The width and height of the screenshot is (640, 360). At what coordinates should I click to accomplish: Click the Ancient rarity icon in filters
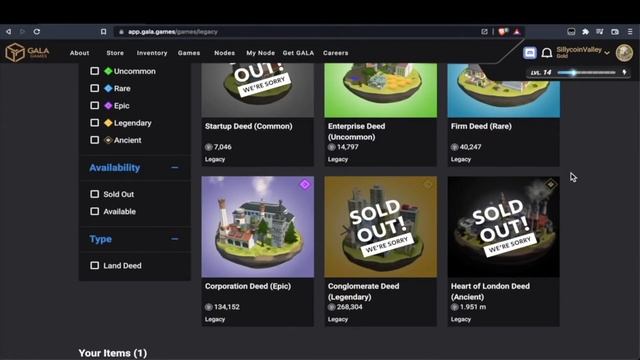tap(108, 140)
